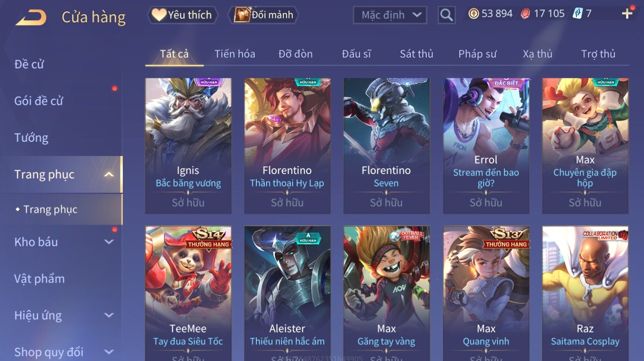Expand the Kho báu sidebar section
The width and height of the screenshot is (644, 361).
109,242
